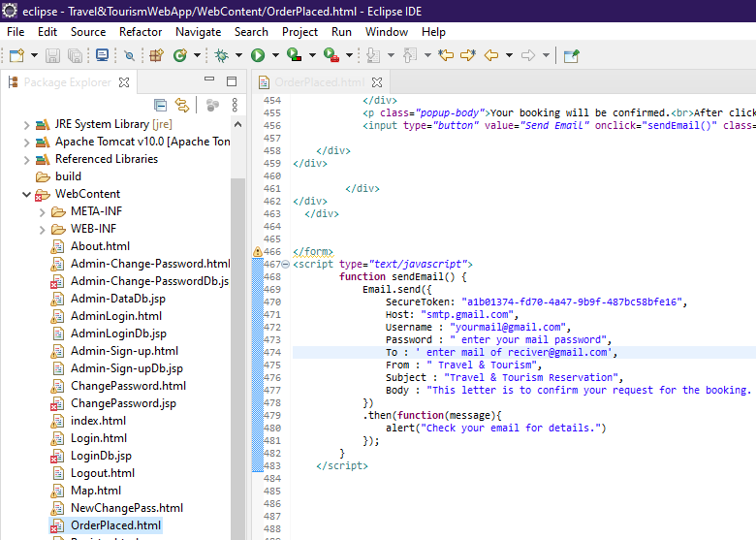Click the Back navigation arrow icon
This screenshot has height=540, width=756.
491,56
